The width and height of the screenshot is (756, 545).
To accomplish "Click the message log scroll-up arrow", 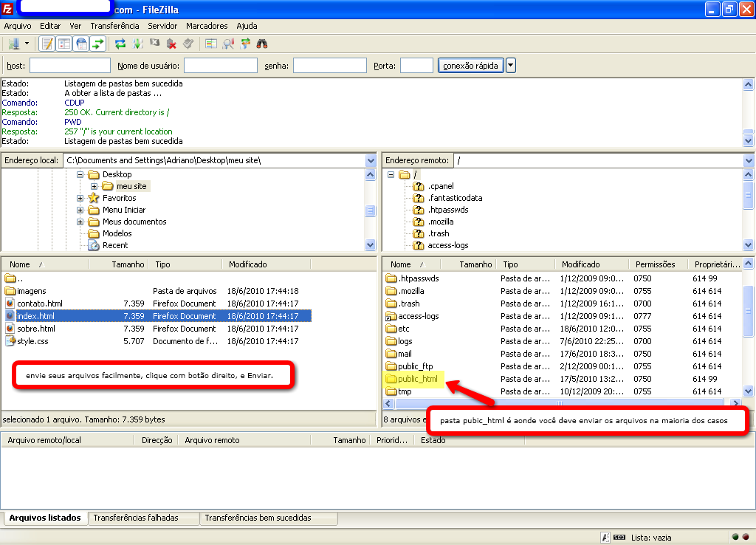I will coord(749,84).
